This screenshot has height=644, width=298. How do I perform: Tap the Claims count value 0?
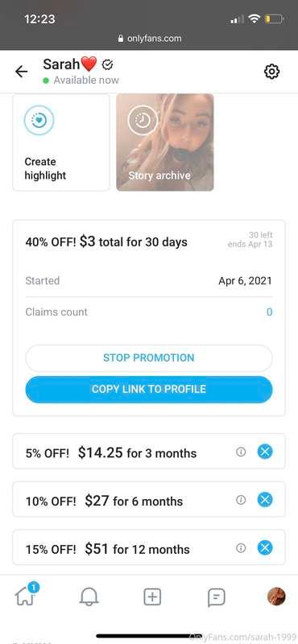coord(269,312)
